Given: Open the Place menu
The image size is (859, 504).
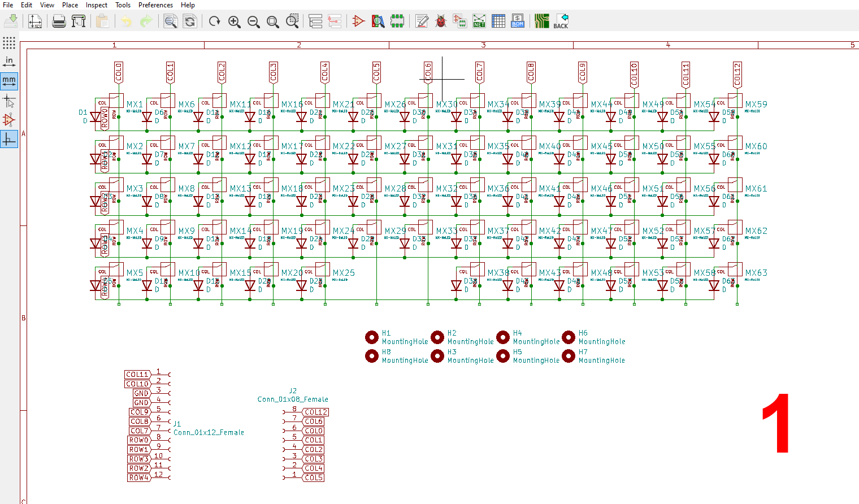Looking at the screenshot, I should point(70,5).
